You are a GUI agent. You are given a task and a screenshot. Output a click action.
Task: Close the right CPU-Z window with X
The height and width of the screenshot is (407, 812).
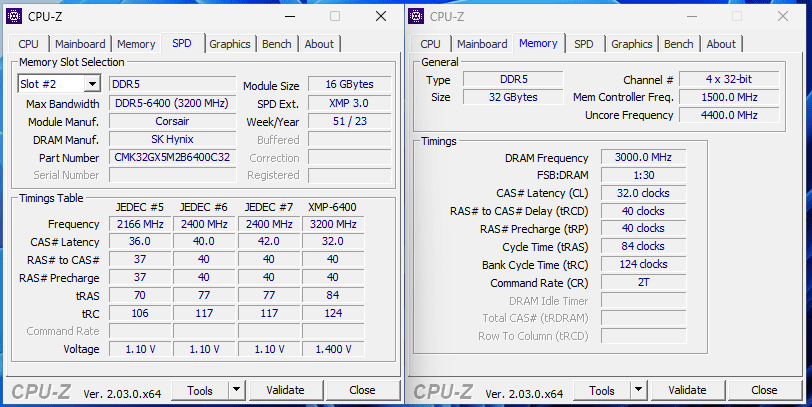783,16
